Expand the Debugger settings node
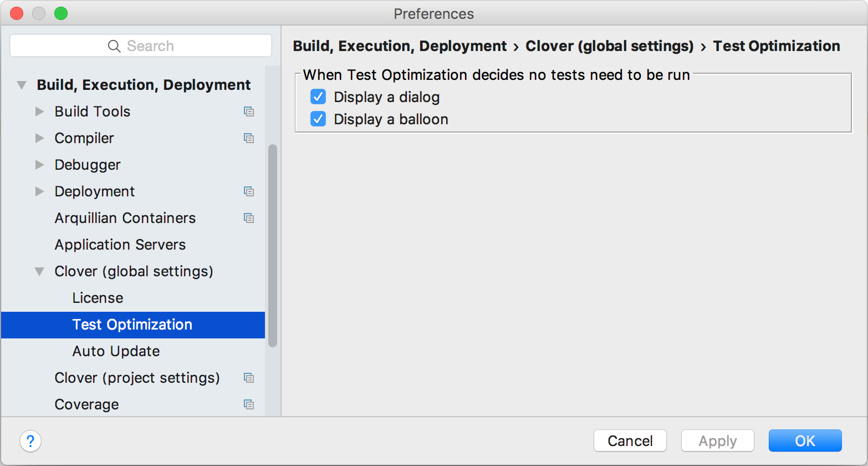868x466 pixels. click(39, 165)
